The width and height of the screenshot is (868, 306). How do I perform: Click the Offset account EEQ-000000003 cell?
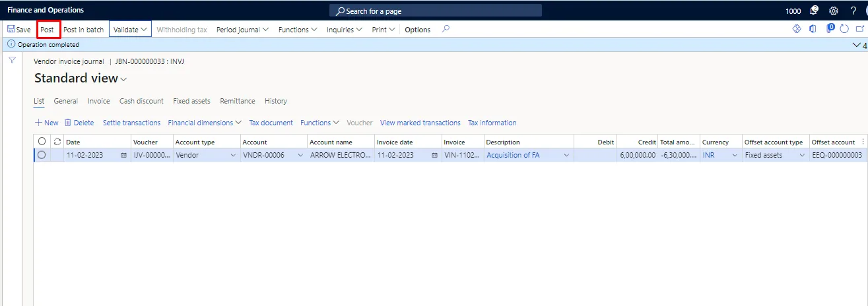coord(837,156)
